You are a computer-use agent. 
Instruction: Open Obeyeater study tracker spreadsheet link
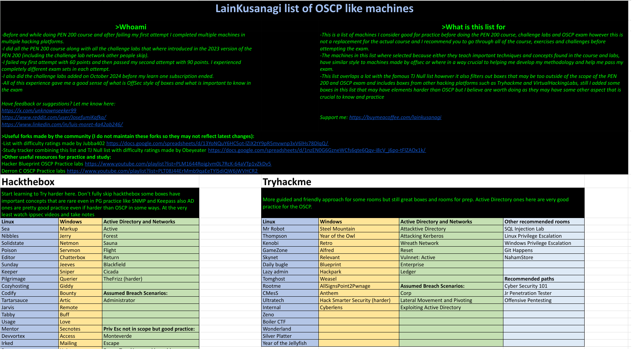click(x=317, y=150)
